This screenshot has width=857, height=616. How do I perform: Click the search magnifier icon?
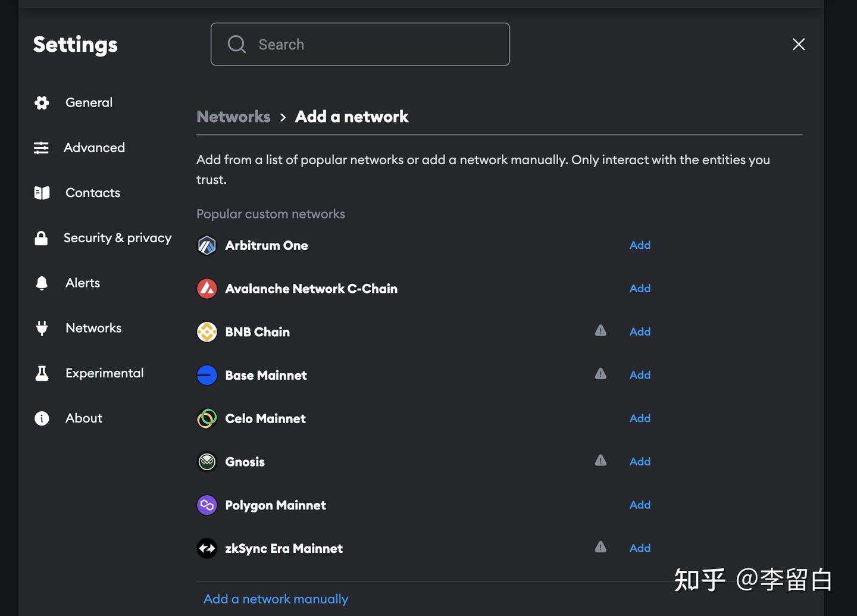click(236, 45)
